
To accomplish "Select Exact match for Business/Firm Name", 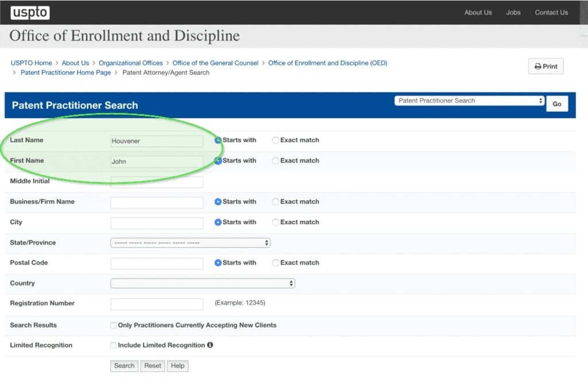I will (276, 201).
